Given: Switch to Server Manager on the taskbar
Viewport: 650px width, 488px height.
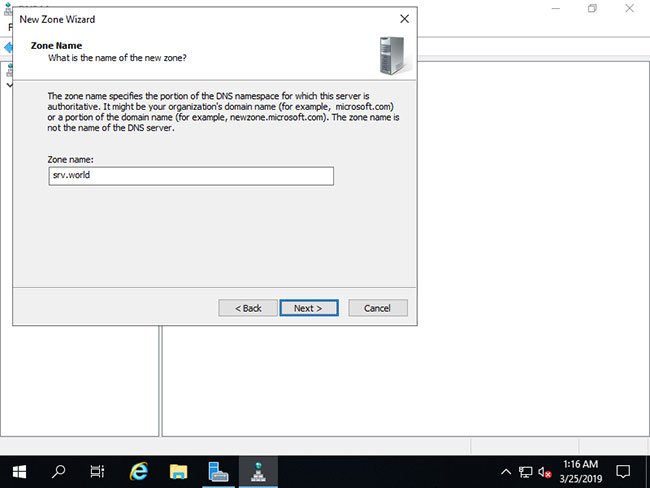Looking at the screenshot, I should (x=218, y=471).
